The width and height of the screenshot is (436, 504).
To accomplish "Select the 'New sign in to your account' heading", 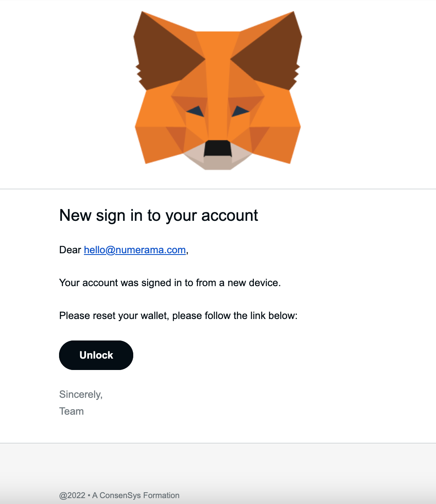I will (x=159, y=216).
